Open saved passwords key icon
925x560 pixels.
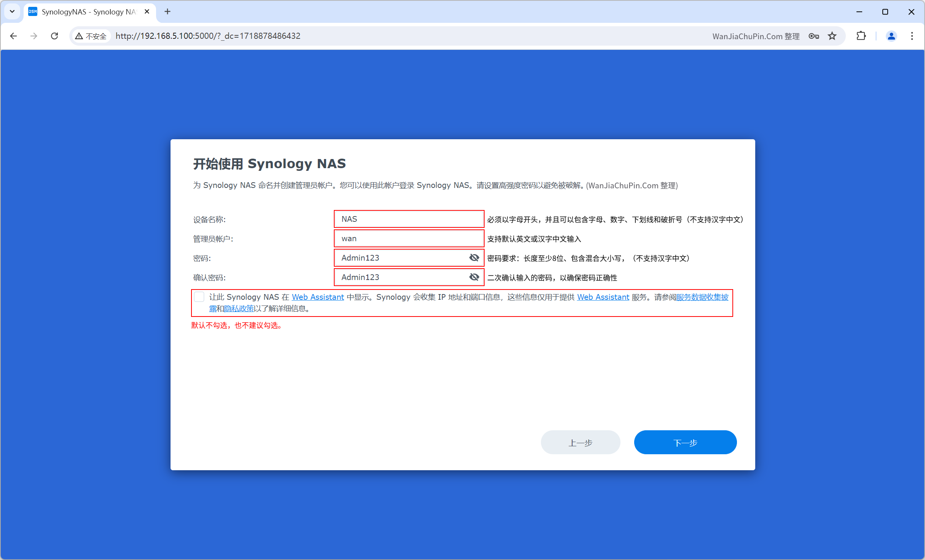point(813,36)
